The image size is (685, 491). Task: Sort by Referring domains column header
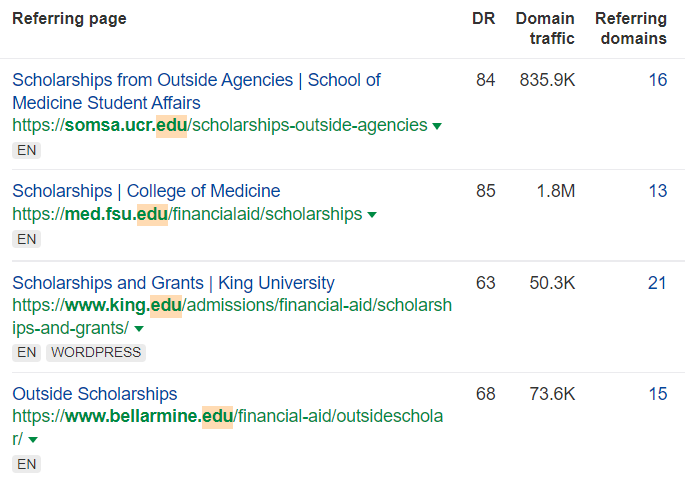630,28
